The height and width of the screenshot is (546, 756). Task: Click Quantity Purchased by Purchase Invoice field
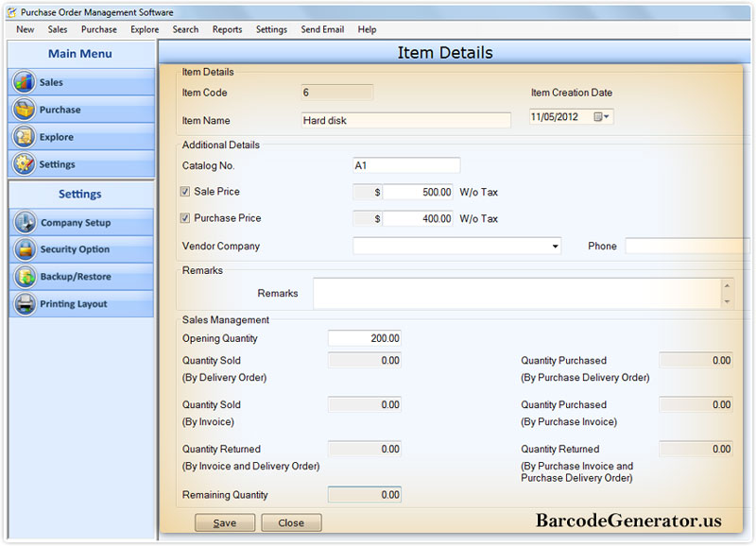(x=696, y=405)
